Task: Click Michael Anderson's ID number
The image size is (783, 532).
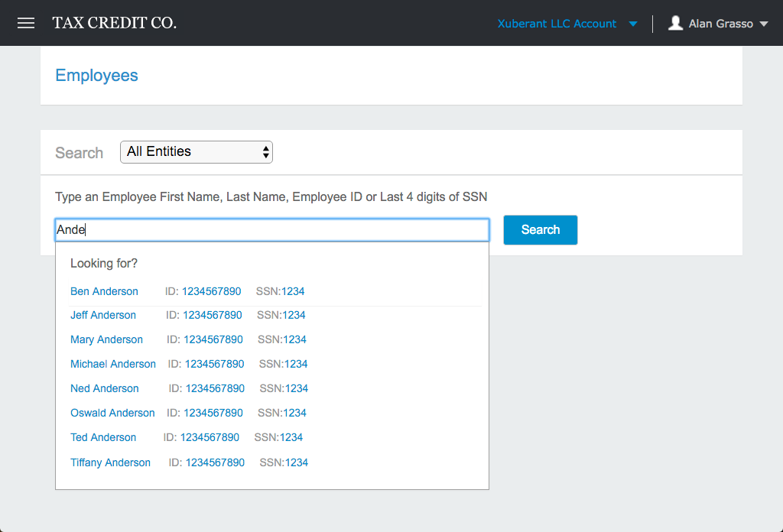Action: click(x=215, y=365)
